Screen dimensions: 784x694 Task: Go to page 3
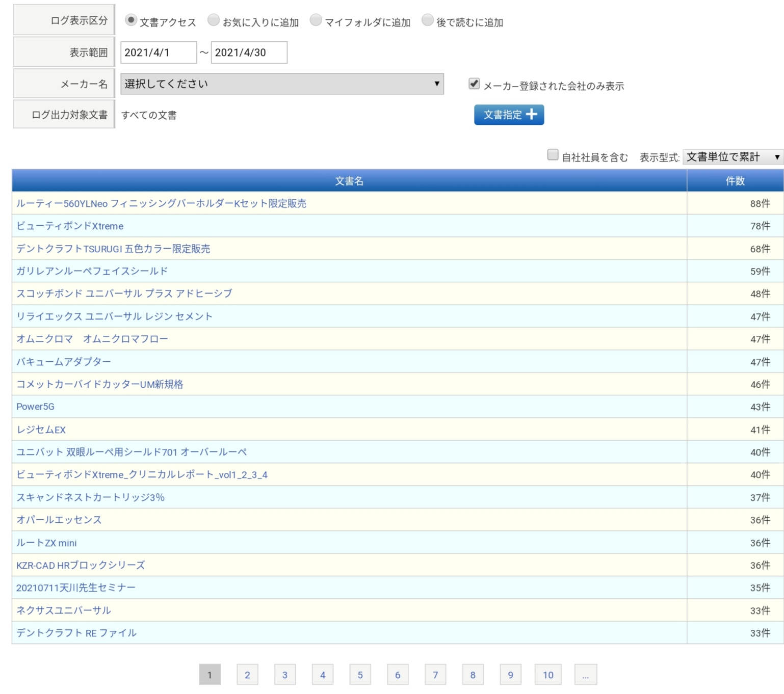[285, 675]
